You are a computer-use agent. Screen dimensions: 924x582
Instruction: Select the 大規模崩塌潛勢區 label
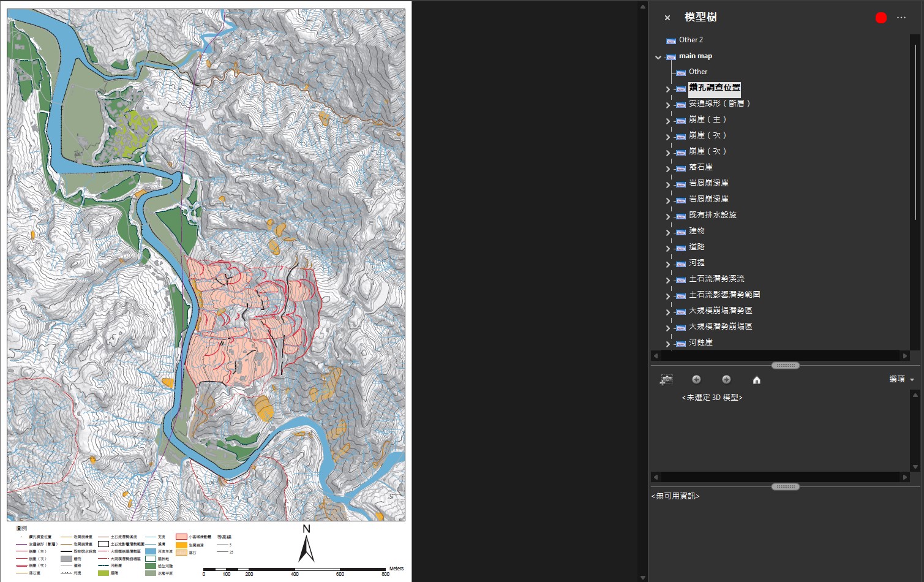pos(721,311)
